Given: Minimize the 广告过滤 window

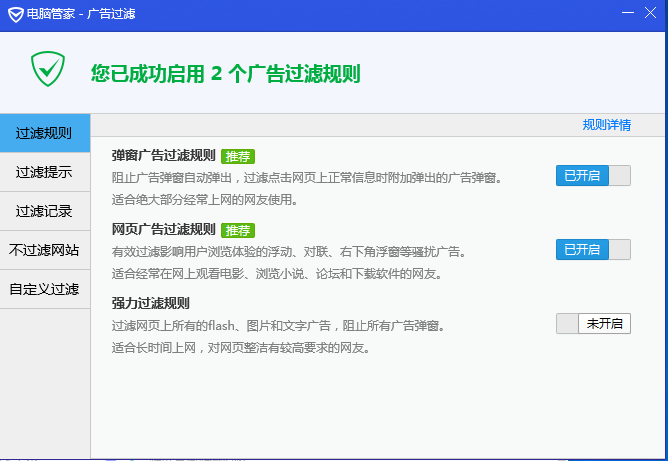Looking at the screenshot, I should tap(627, 13).
